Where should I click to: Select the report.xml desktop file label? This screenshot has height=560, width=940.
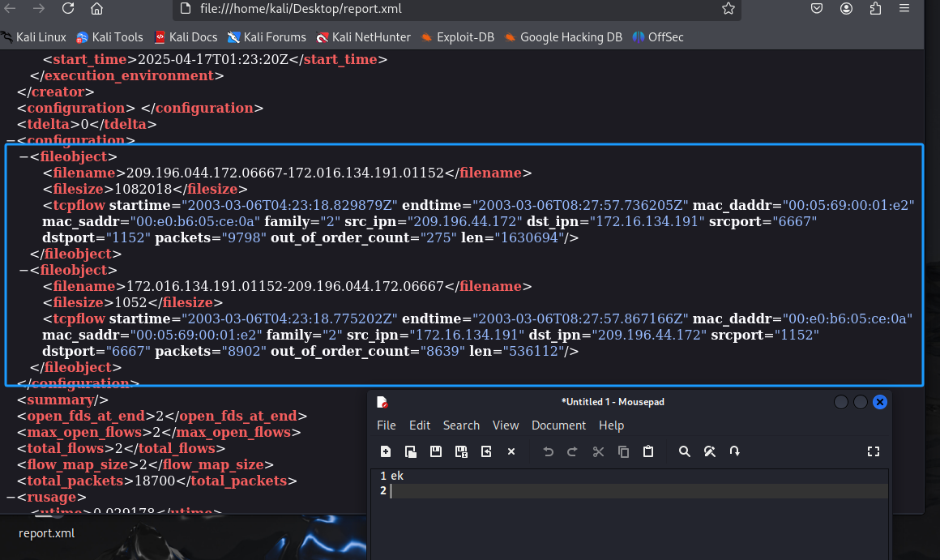tap(47, 533)
